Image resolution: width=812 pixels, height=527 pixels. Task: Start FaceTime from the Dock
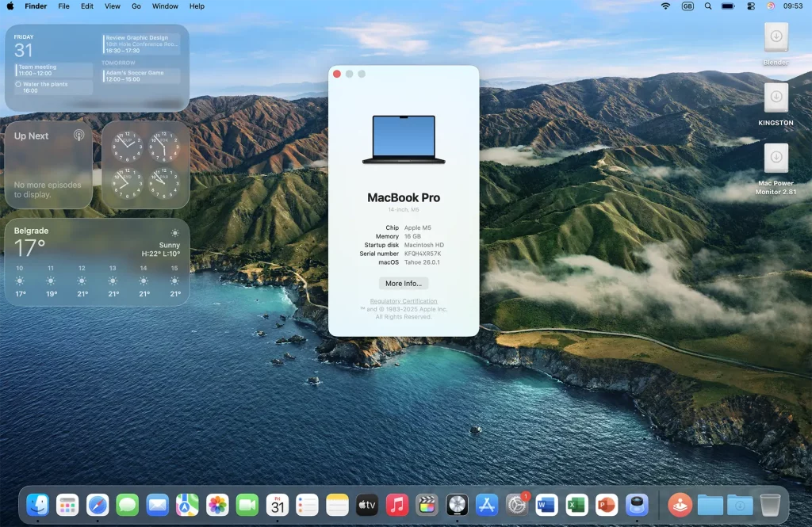coord(247,505)
